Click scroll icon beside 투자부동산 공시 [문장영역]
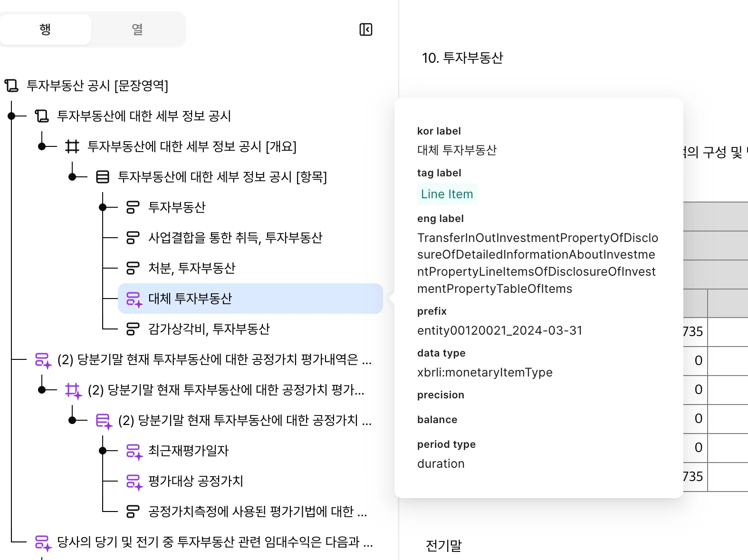Screen dimensions: 748x560 11,86
